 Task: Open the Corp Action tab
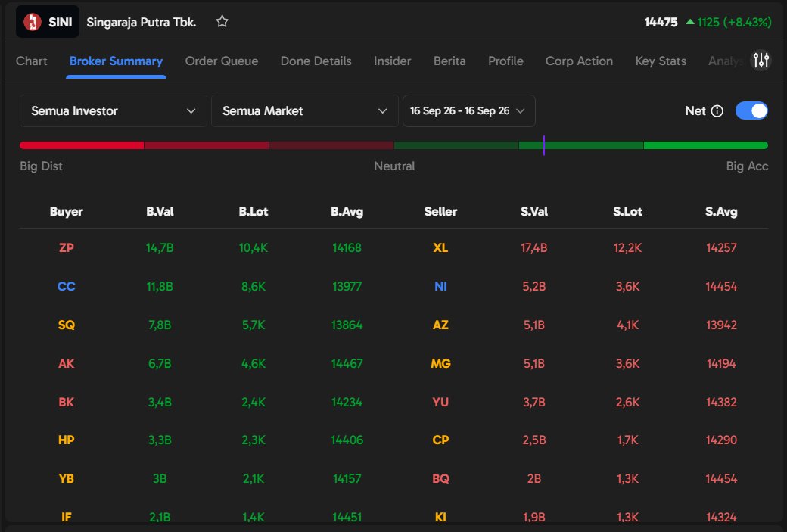click(579, 61)
